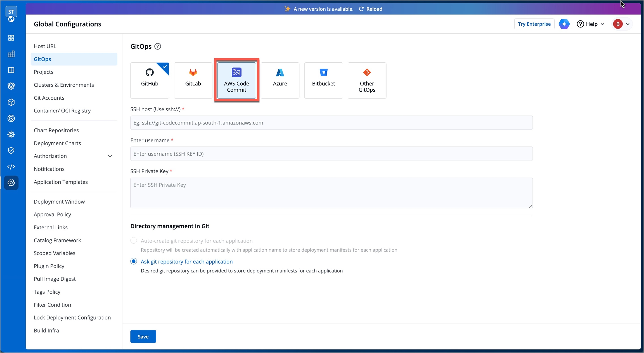
Task: Select Auto-create git repository radio option
Action: point(134,241)
